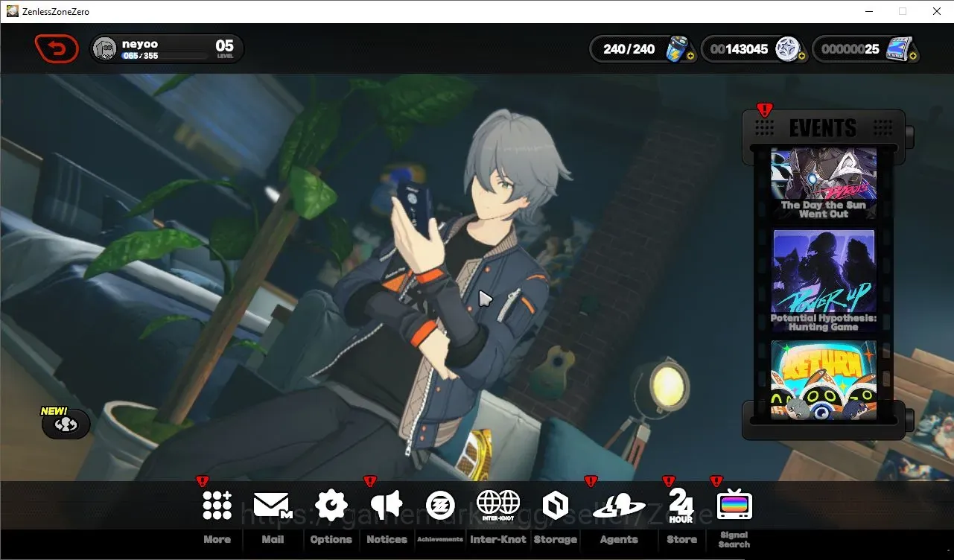Image resolution: width=954 pixels, height=560 pixels.
Task: Open the 24 Hour Store icon
Action: point(681,506)
